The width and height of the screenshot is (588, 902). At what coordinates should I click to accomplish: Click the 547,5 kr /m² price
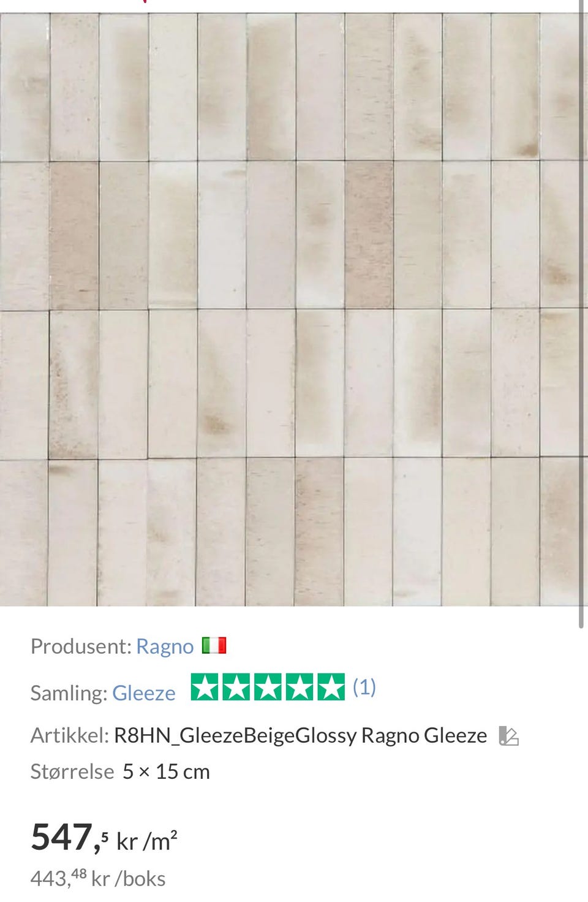coord(104,837)
